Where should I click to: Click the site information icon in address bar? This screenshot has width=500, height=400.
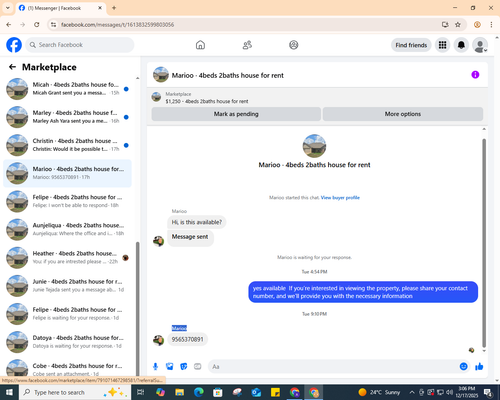[x=53, y=25]
